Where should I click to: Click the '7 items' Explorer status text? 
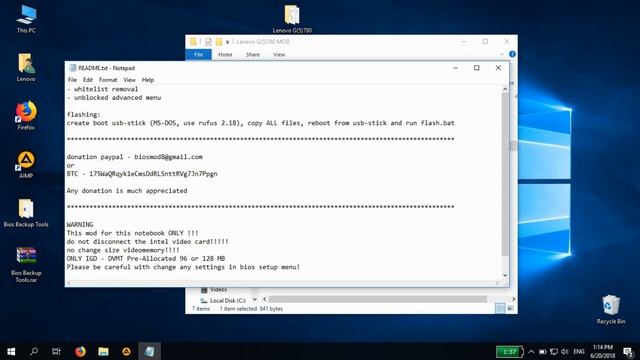tap(201, 309)
